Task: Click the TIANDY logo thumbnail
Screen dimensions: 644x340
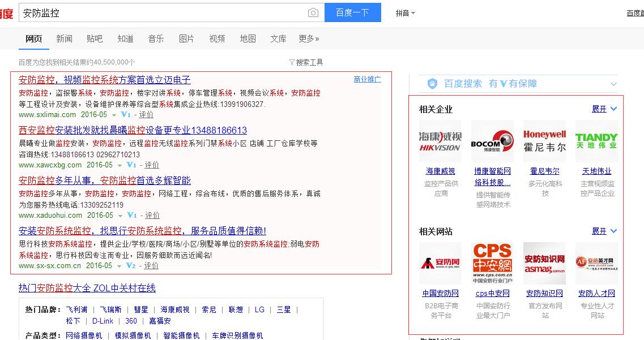Action: tap(596, 141)
